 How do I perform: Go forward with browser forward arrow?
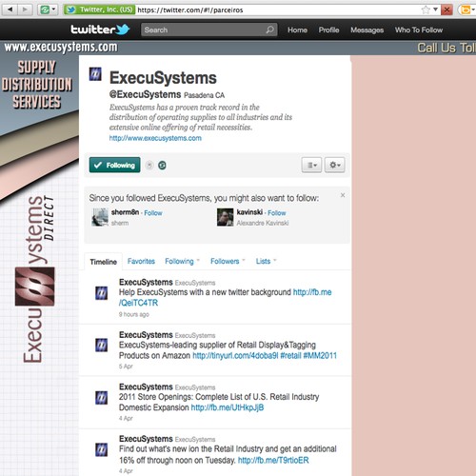tap(25, 10)
